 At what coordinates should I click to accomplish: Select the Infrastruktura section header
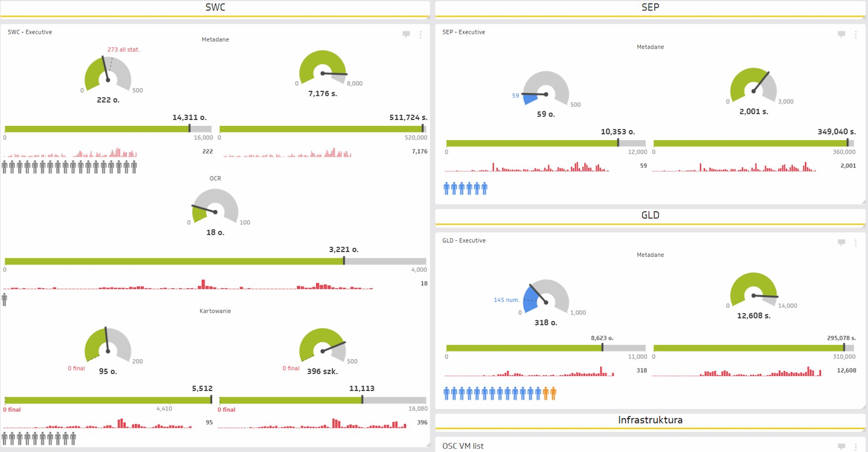point(650,420)
